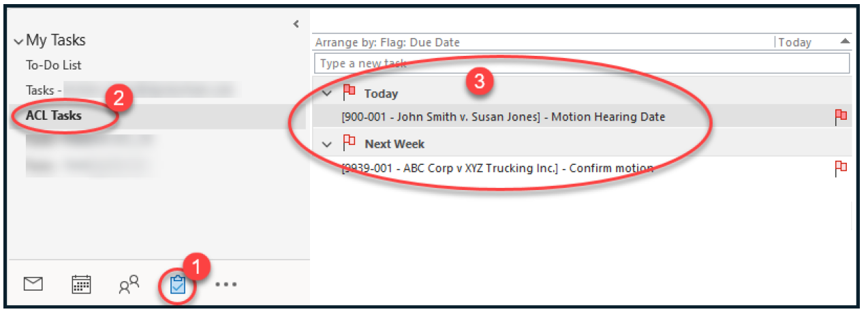Open the Mail view icon
Screen dimensions: 868x316
(x=33, y=285)
